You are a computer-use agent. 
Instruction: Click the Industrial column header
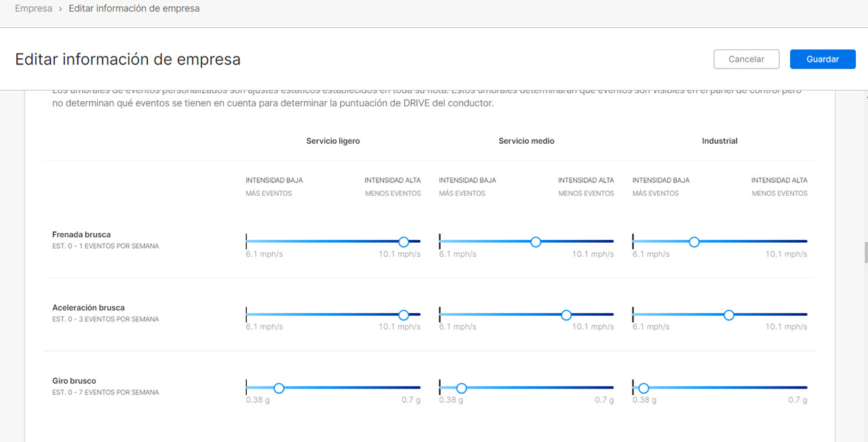coord(719,141)
